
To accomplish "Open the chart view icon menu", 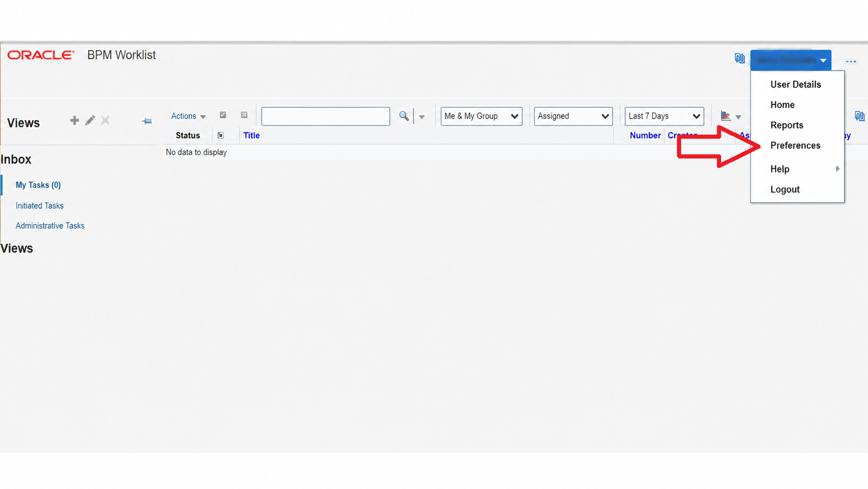I will point(730,116).
